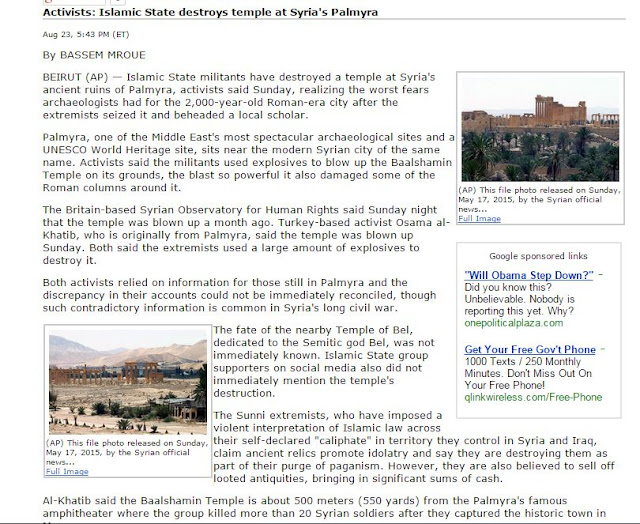Visit onepoliticalplaza.com ad URL
Viewport: 640px width, 524px height.
tap(513, 323)
